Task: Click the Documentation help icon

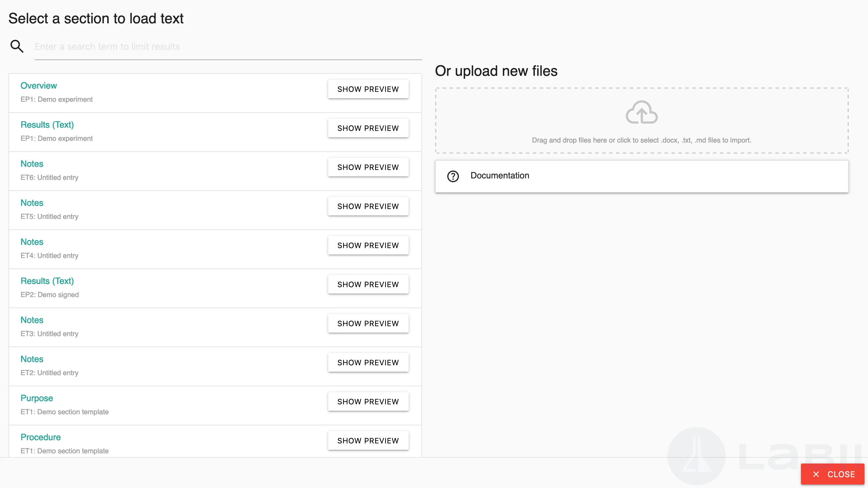Action: click(453, 176)
